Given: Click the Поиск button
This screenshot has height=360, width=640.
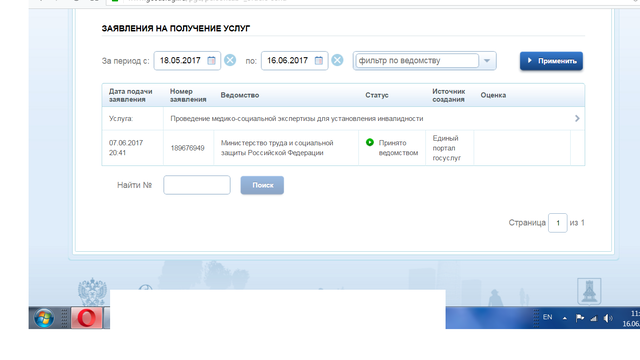Looking at the screenshot, I should [x=262, y=185].
